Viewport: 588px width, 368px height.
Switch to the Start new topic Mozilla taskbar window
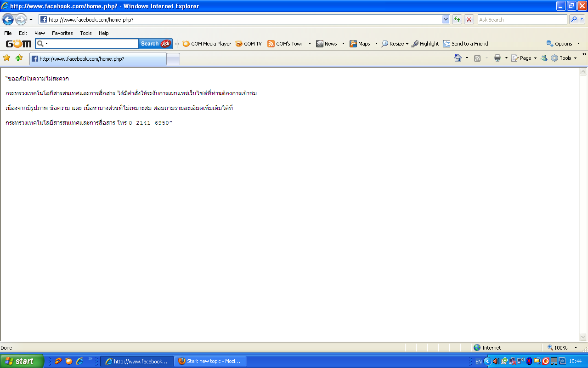coord(211,361)
